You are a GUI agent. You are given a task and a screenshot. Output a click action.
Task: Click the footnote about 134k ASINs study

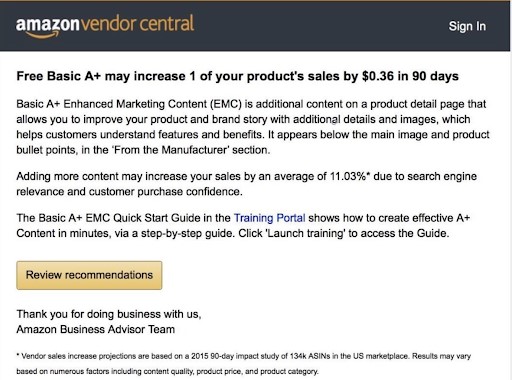coord(243,356)
